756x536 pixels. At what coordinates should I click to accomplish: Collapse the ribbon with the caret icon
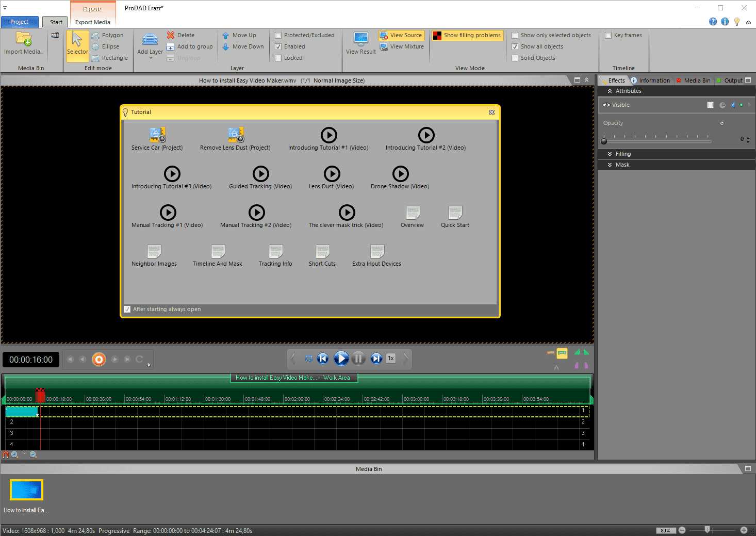748,22
